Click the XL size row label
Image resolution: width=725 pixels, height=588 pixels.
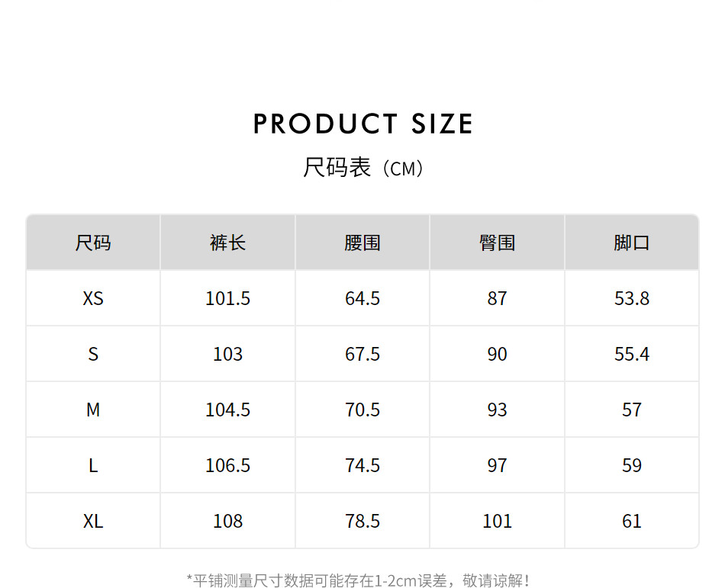click(93, 521)
